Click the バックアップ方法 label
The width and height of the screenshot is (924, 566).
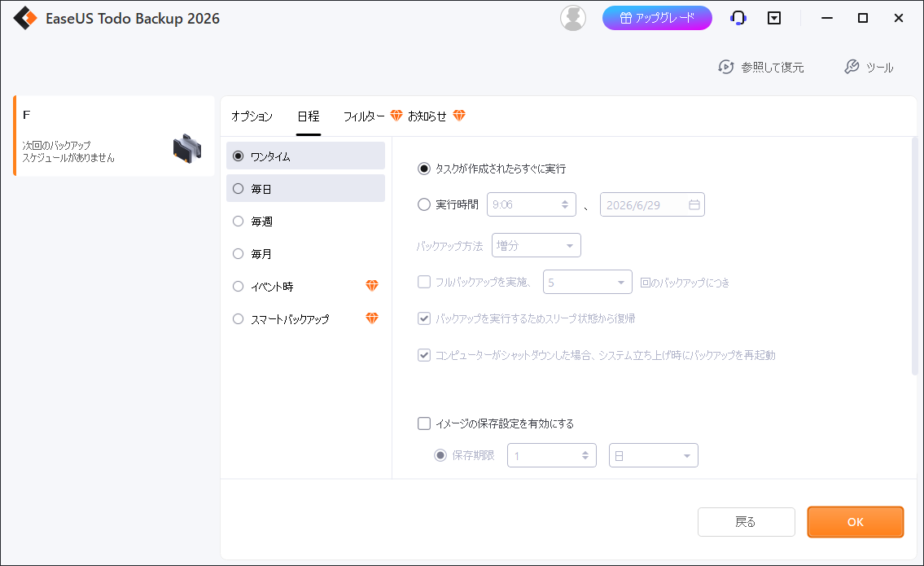click(x=449, y=246)
